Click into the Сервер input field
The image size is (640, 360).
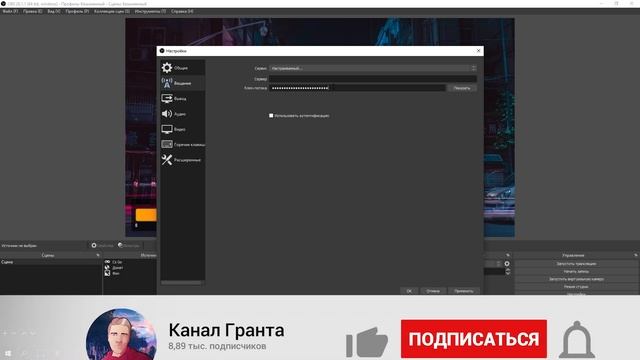373,78
